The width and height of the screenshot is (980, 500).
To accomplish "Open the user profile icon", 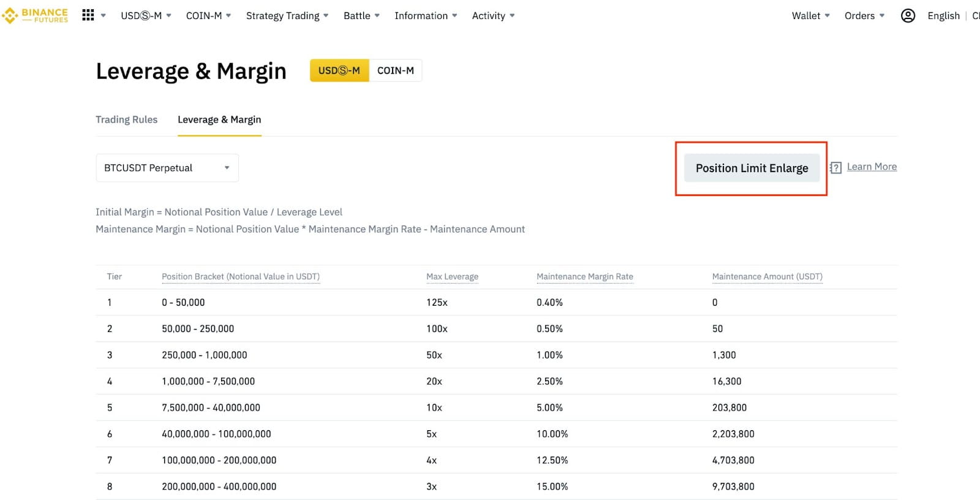I will click(908, 16).
